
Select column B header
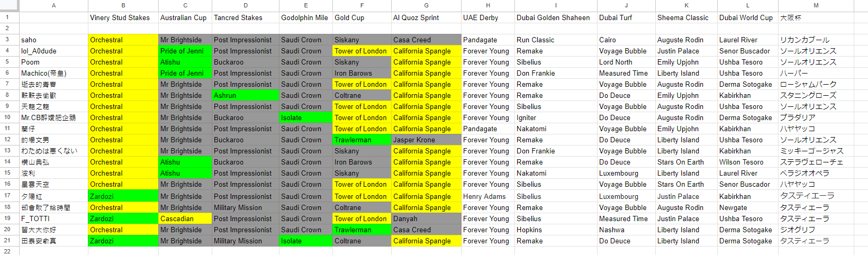click(x=123, y=5)
